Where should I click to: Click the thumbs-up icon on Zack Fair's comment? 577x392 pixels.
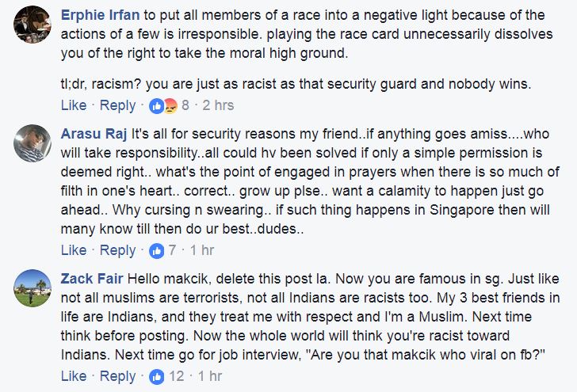[x=156, y=377]
